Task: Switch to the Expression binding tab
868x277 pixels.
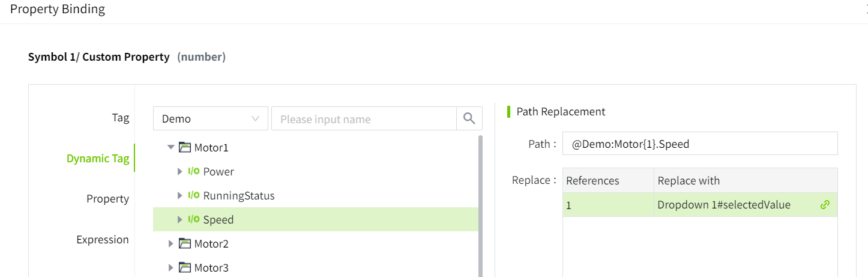Action: pos(103,240)
